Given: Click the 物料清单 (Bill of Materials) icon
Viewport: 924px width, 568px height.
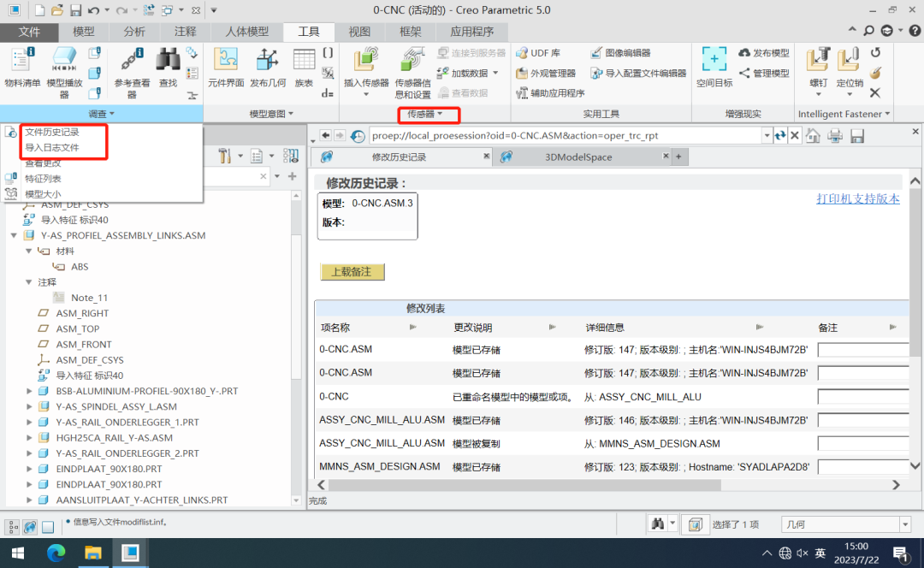Looking at the screenshot, I should pyautogui.click(x=22, y=64).
